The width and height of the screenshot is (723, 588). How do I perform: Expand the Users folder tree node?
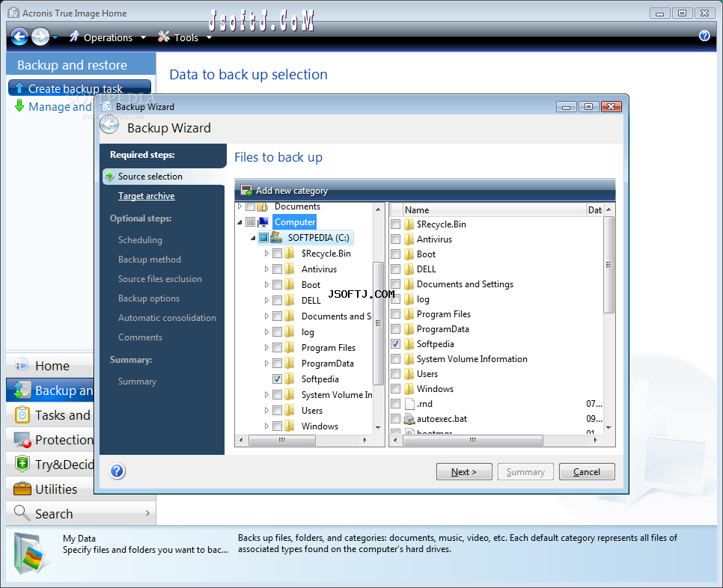coord(266,410)
